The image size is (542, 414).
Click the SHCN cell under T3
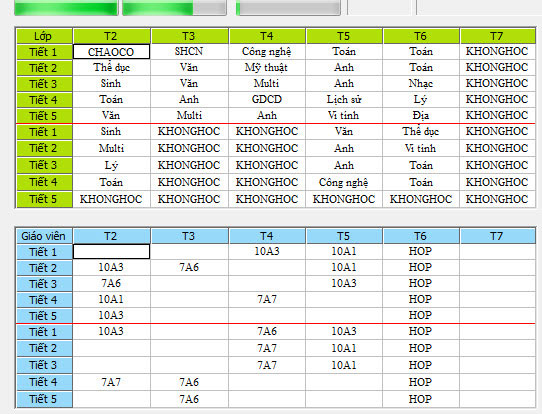click(189, 51)
